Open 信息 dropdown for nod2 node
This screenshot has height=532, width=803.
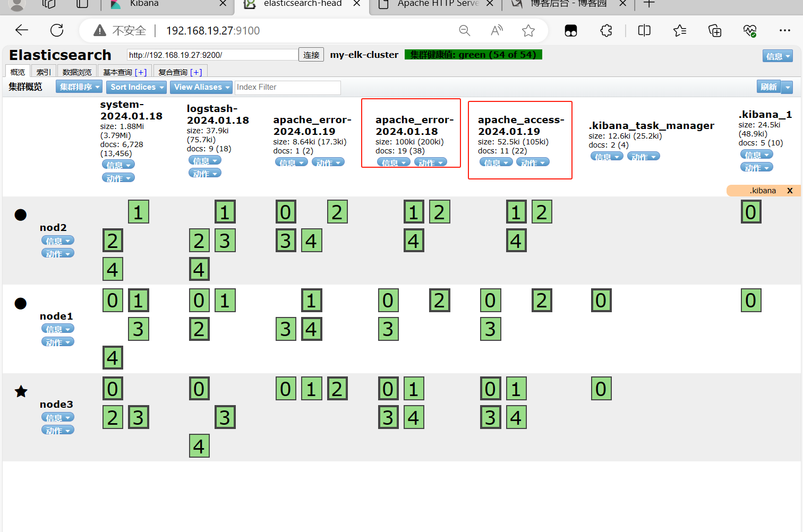[x=58, y=241]
